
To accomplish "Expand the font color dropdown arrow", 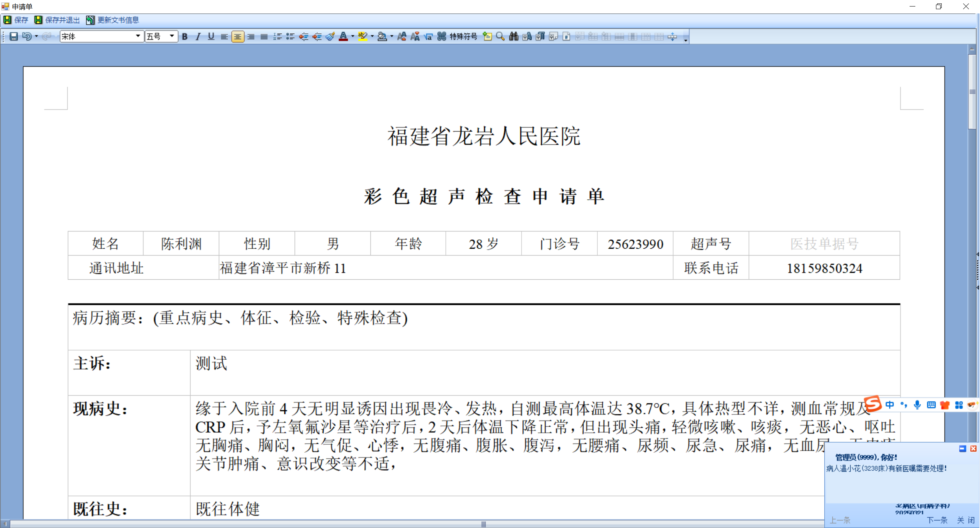I will pos(352,36).
